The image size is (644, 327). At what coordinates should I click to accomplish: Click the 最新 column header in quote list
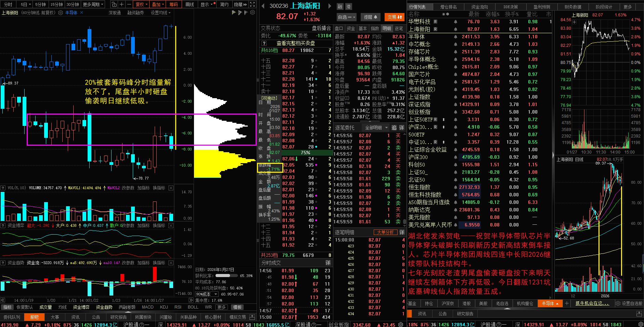(474, 14)
